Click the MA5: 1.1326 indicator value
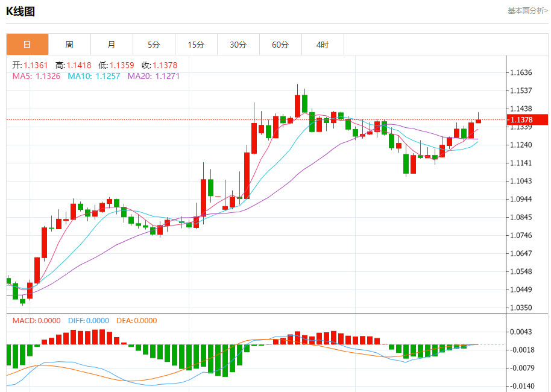The height and width of the screenshot is (392, 551). coord(36,77)
